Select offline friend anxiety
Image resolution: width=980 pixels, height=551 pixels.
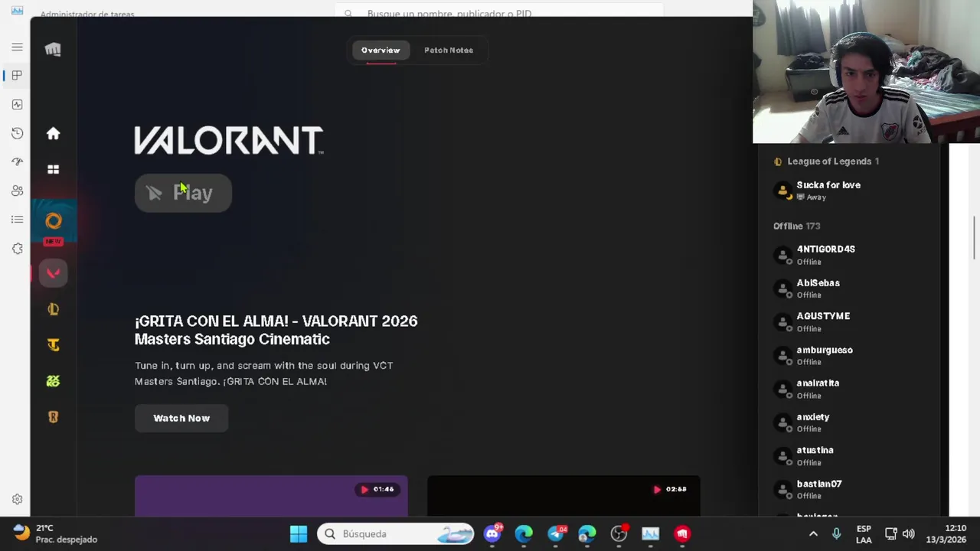coord(850,422)
